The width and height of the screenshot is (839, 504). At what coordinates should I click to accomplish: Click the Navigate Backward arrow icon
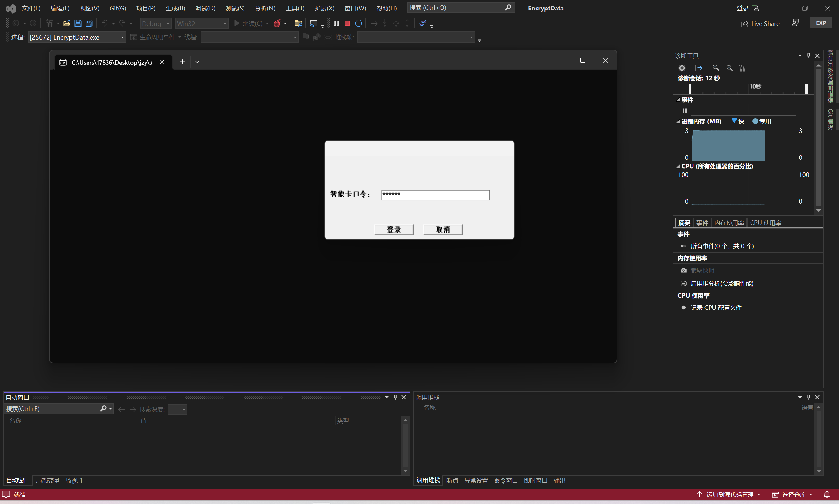click(16, 24)
